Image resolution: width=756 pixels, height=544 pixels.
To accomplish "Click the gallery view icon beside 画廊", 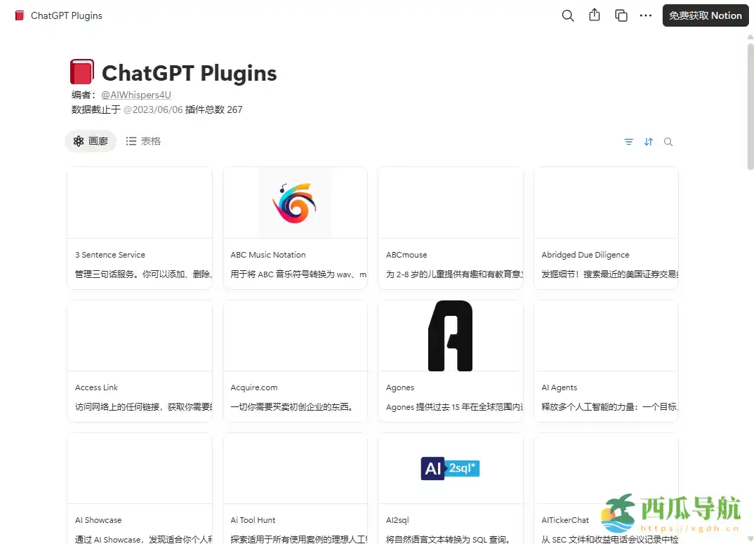I will [x=79, y=141].
